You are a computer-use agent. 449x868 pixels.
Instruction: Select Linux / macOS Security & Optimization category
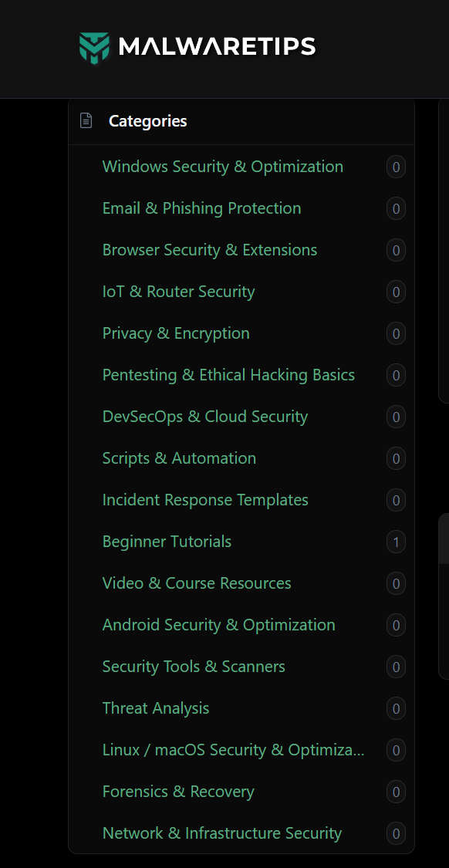[x=234, y=750]
